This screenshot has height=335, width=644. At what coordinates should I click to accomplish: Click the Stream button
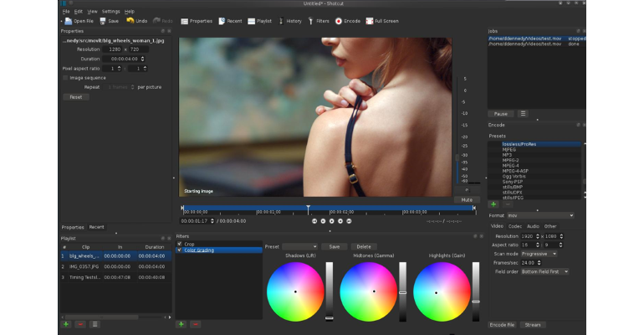[x=533, y=325]
